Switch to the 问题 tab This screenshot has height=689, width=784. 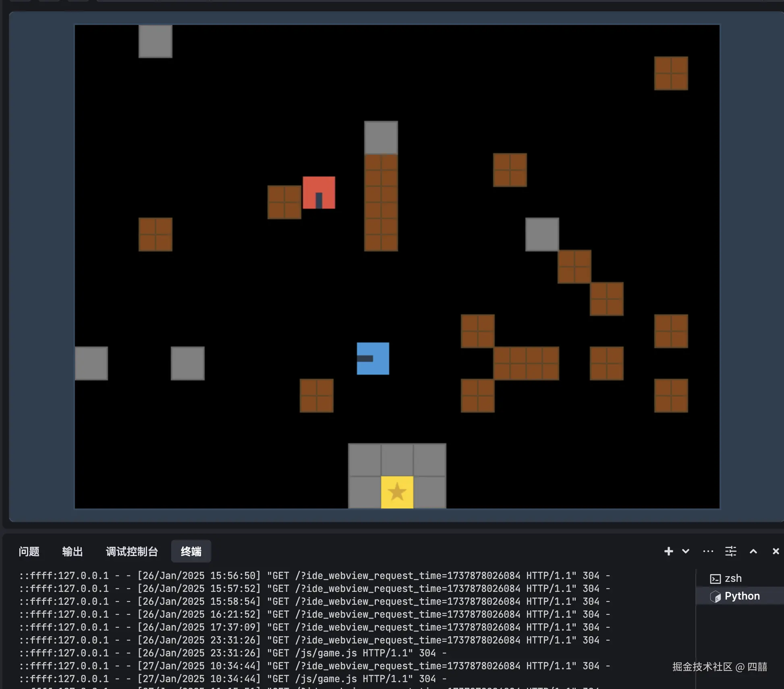pos(29,551)
